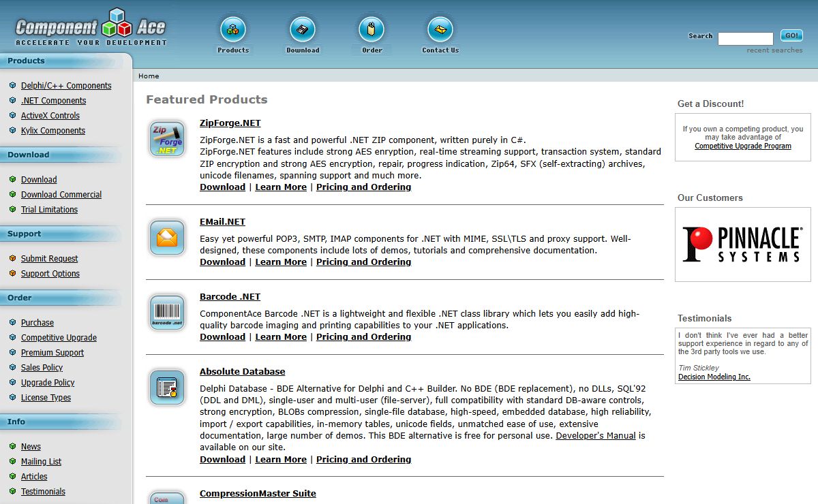Open the Competitive Upgrade Program link
Screen dimensions: 818x504
coord(743,146)
